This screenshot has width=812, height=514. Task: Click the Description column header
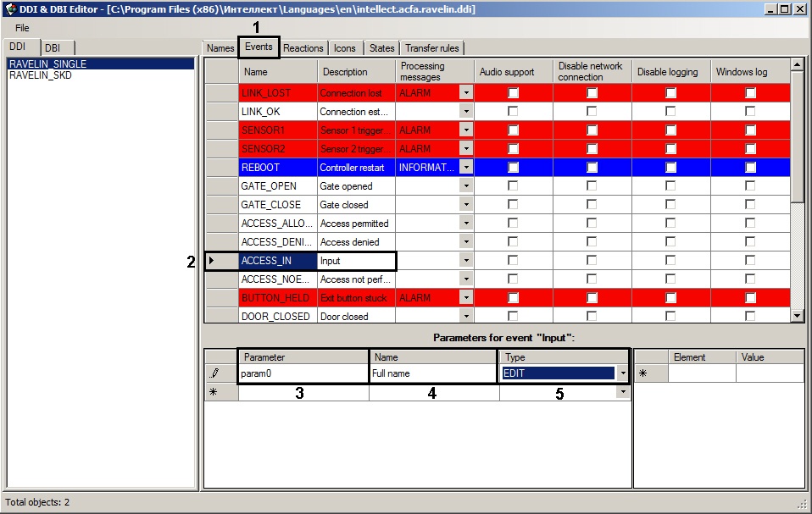345,72
